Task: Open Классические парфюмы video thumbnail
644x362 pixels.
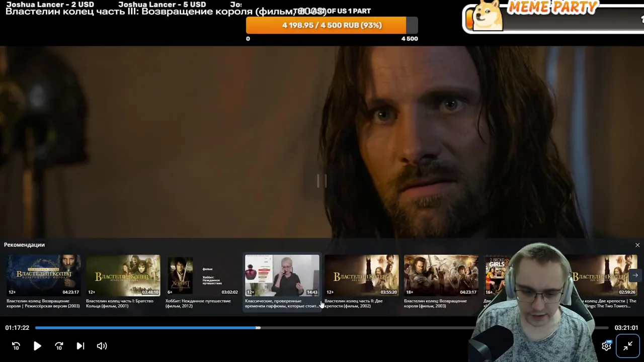Action: [282, 275]
